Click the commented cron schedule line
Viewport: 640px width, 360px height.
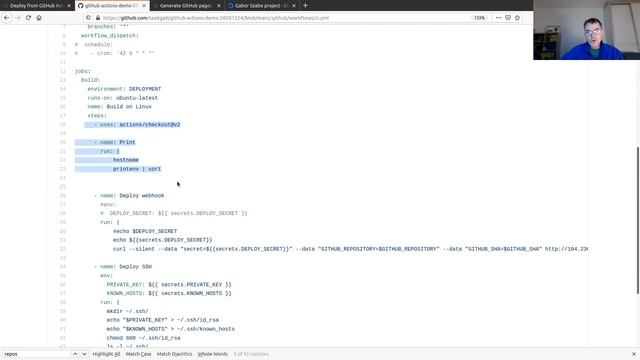click(115, 53)
